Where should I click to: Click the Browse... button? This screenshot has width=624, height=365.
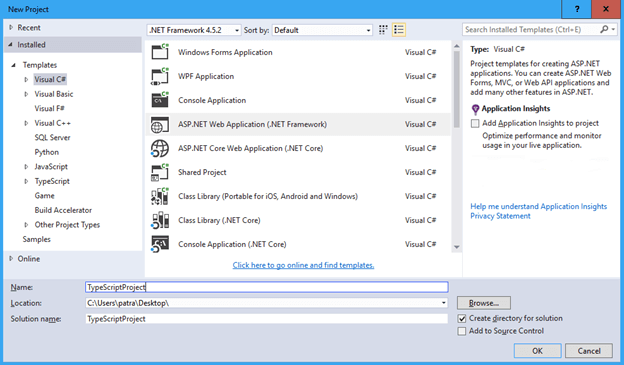(x=484, y=303)
